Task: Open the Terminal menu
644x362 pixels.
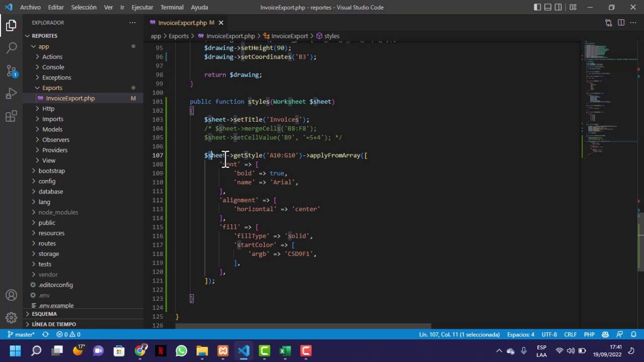Action: point(172,8)
